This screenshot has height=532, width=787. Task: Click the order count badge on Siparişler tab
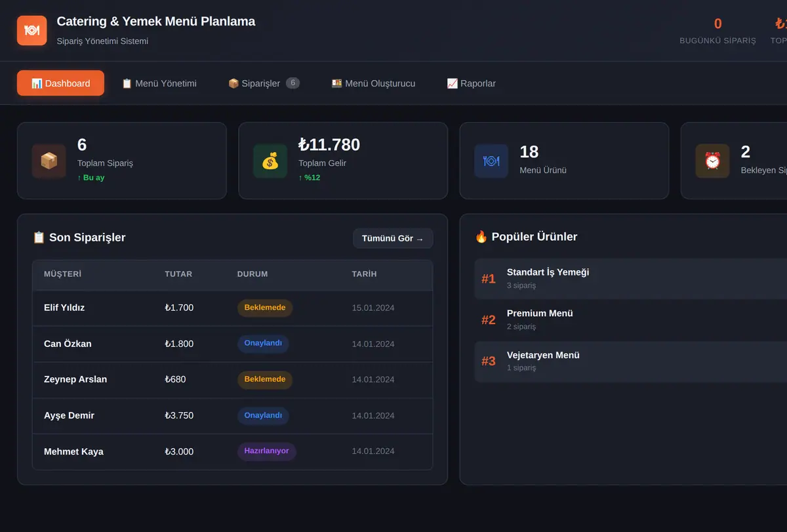[x=293, y=83]
